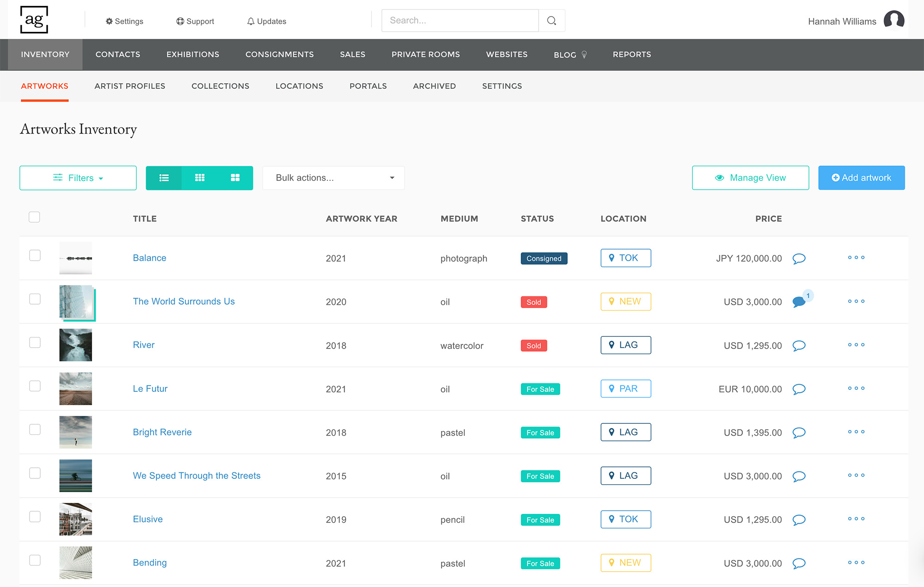Image resolution: width=924 pixels, height=587 pixels.
Task: Click Add artwork button
Action: (861, 178)
